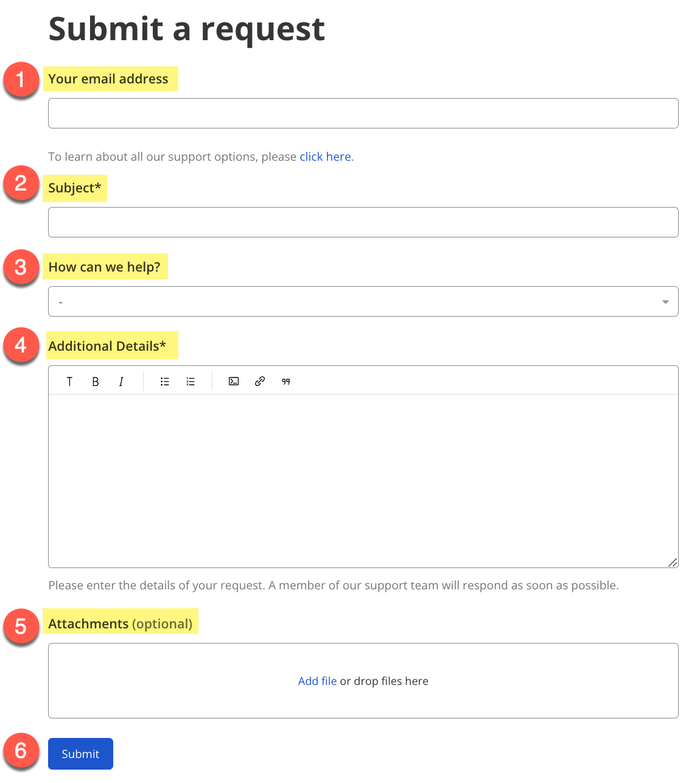This screenshot has height=783, width=700.
Task: Focus the Subject text field
Action: coord(363,222)
